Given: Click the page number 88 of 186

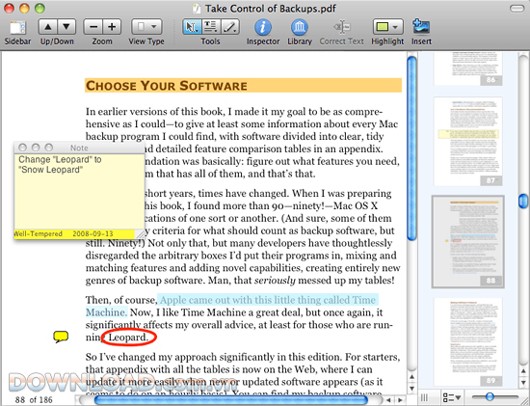Looking at the screenshot, I should coord(34,400).
